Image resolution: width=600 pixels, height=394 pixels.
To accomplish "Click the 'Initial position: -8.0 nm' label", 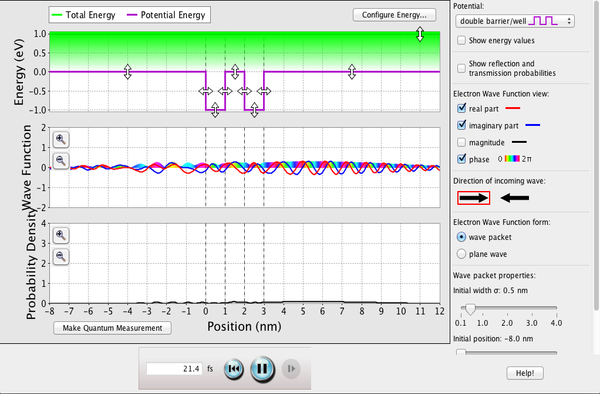I will pyautogui.click(x=493, y=339).
